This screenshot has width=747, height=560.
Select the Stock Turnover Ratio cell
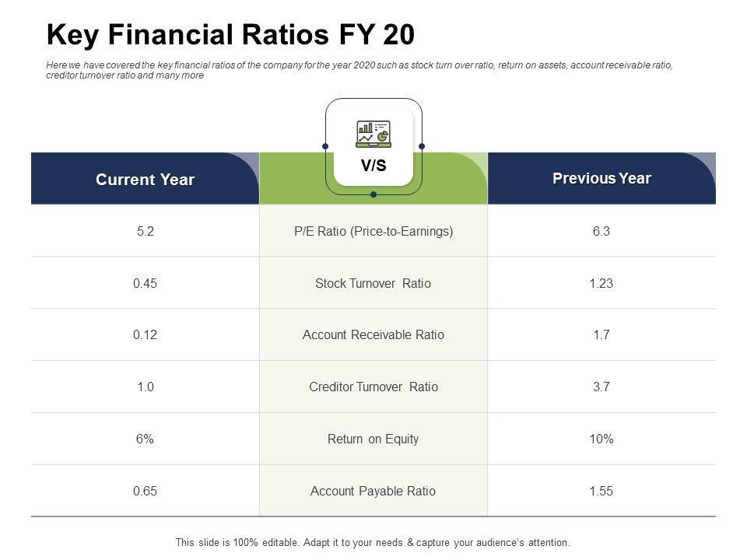(x=373, y=283)
